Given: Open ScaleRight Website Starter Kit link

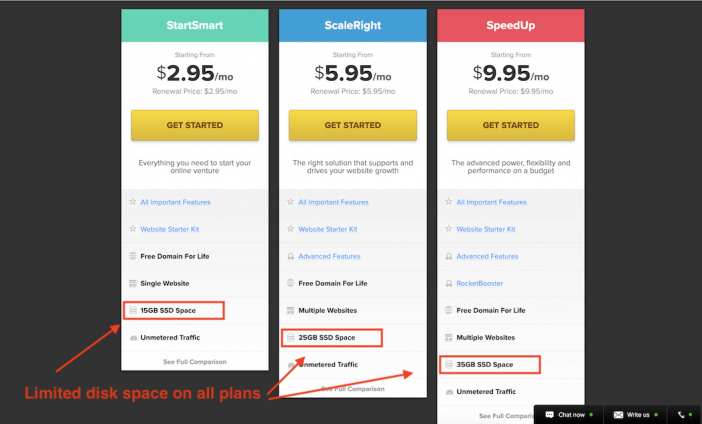Looking at the screenshot, I should point(328,229).
